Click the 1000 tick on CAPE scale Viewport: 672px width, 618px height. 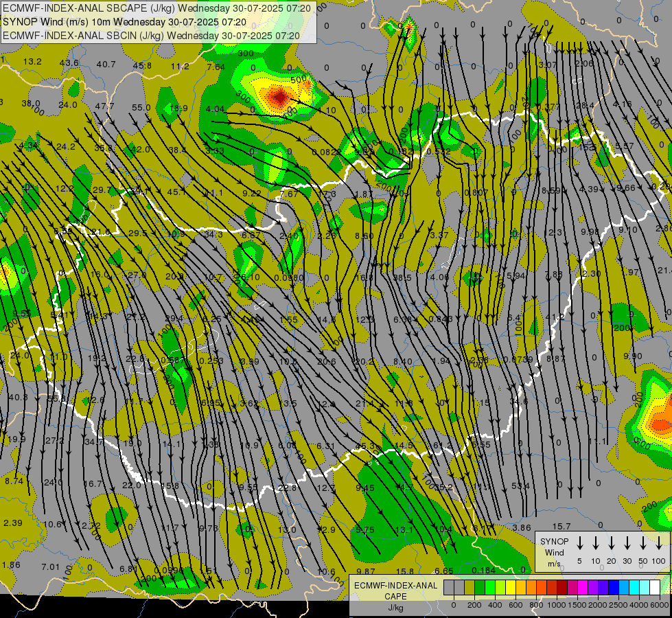pyautogui.click(x=557, y=605)
